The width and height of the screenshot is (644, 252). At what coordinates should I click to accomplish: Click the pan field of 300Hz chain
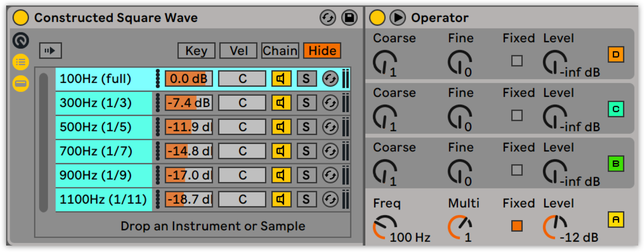(242, 103)
